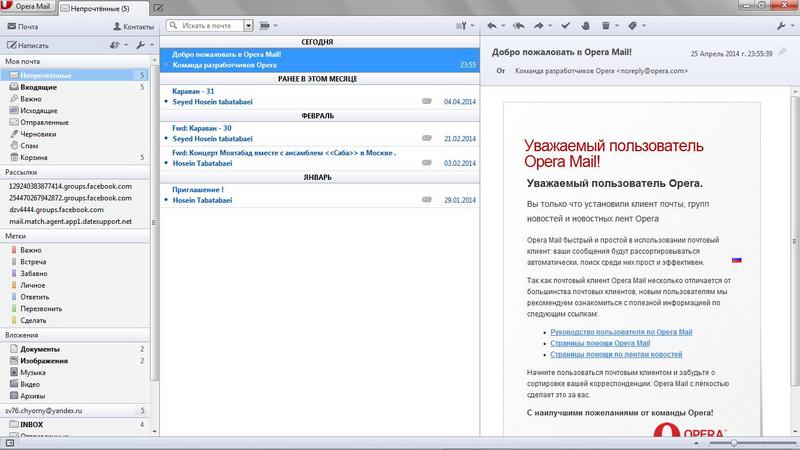This screenshot has width=800, height=450.
Task: Click the Russian flag icon in message body
Action: point(737,260)
